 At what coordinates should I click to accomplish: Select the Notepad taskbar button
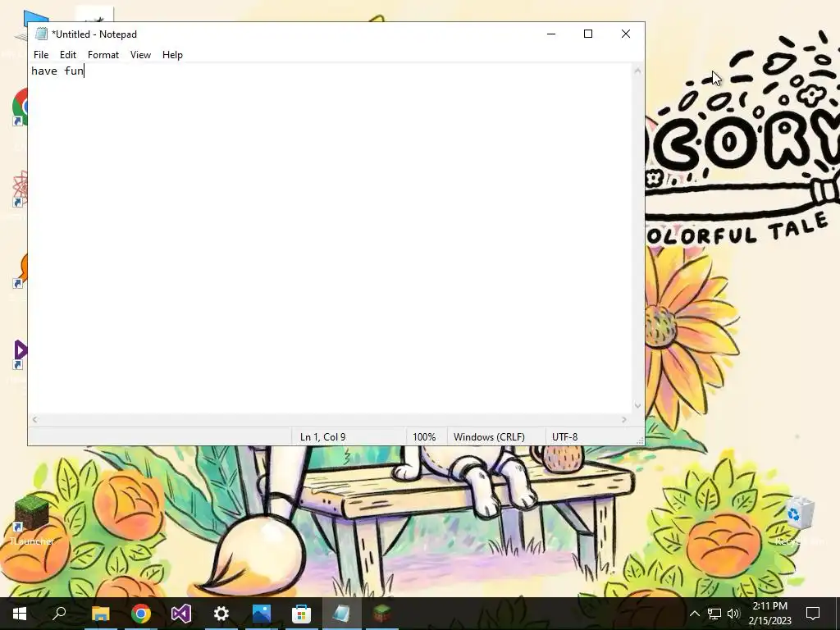tap(342, 614)
